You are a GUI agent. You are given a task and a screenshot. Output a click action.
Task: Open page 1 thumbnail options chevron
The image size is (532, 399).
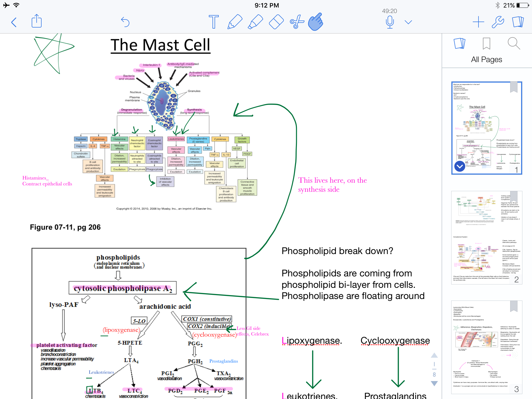point(460,166)
